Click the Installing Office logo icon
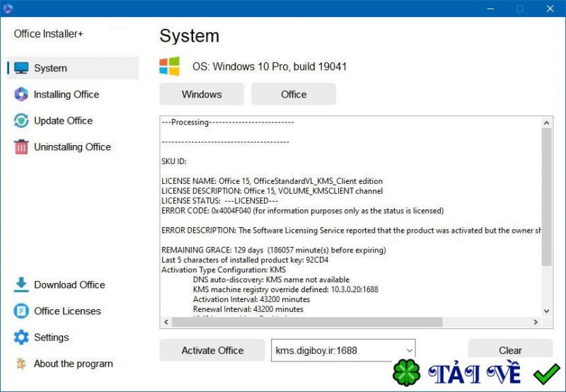Image resolution: width=566 pixels, height=392 pixels. 21,94
